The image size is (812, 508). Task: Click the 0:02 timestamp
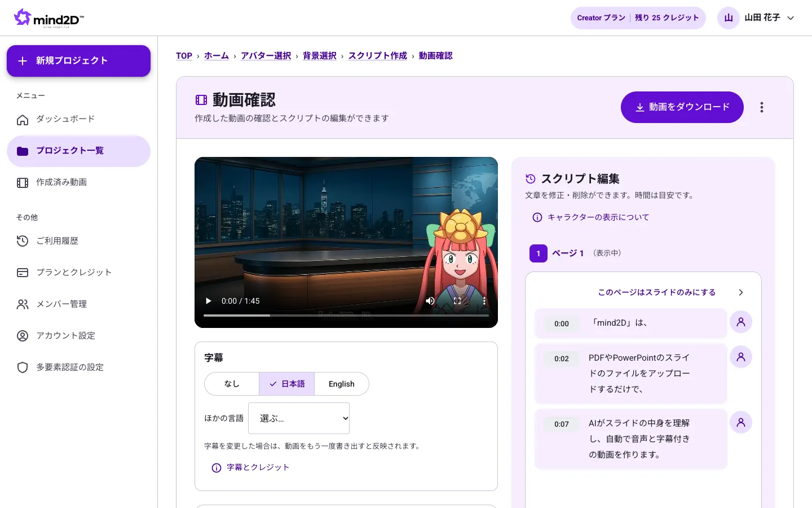pos(562,359)
